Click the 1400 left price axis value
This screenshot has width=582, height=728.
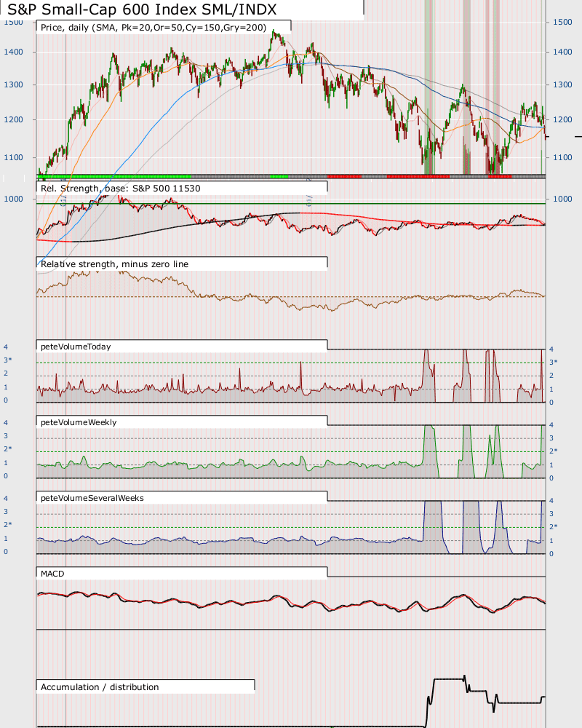tap(14, 52)
